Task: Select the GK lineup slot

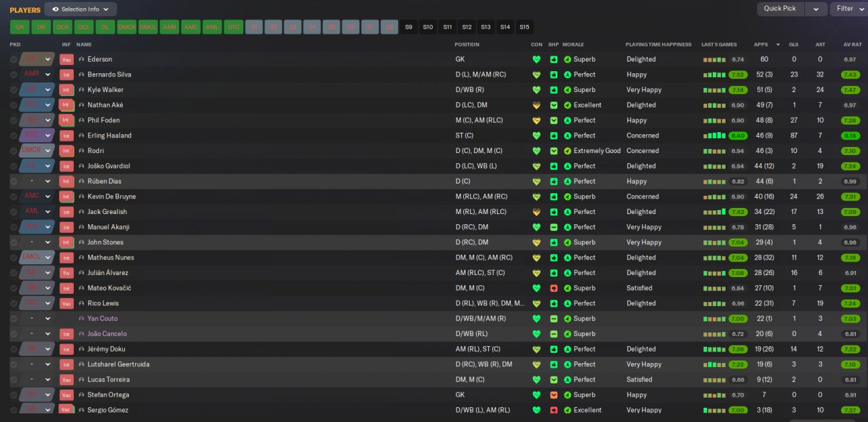Action: pyautogui.click(x=20, y=27)
